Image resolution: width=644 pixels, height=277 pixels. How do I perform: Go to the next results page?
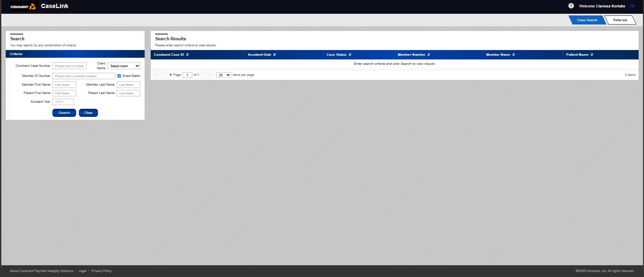[204, 75]
